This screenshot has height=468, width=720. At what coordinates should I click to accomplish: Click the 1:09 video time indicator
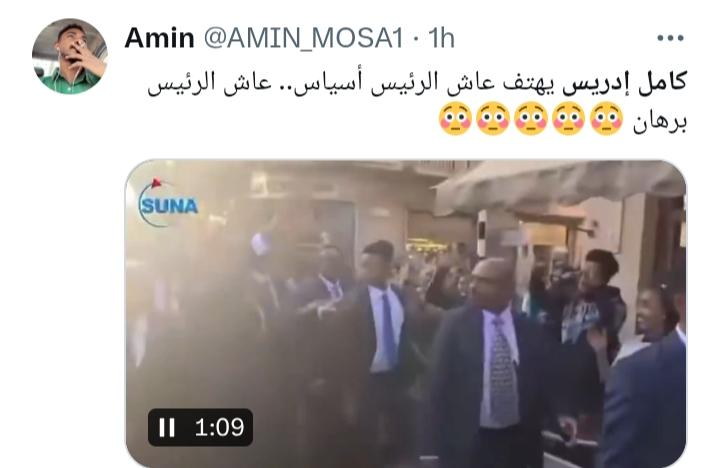point(219,428)
